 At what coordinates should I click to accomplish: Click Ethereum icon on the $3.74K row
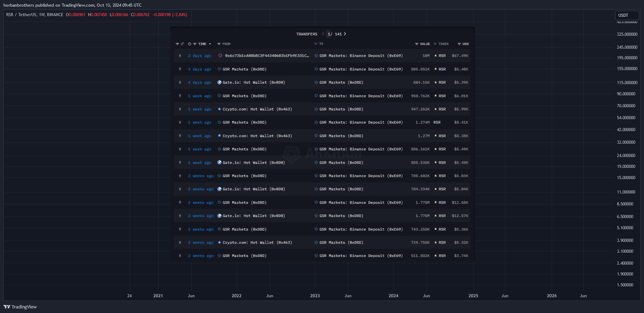tap(180, 256)
